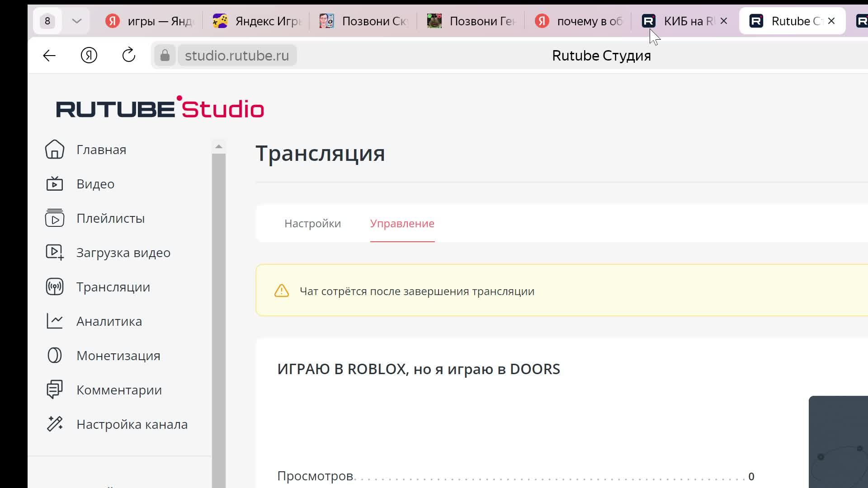Click the chat warning triangle icon
The width and height of the screenshot is (868, 488).
click(x=282, y=291)
